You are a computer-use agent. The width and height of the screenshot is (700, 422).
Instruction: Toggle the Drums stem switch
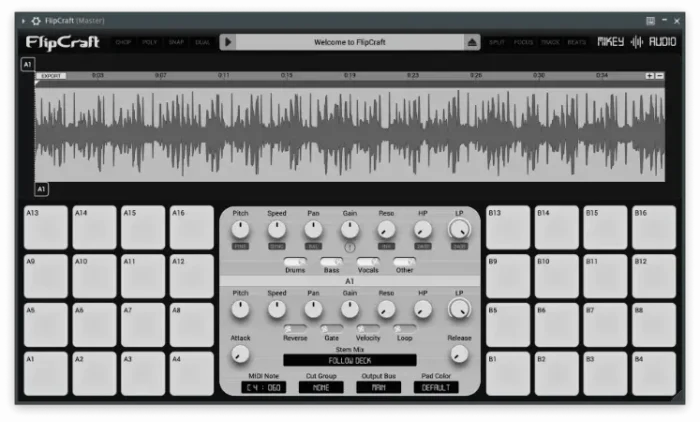[x=295, y=262]
